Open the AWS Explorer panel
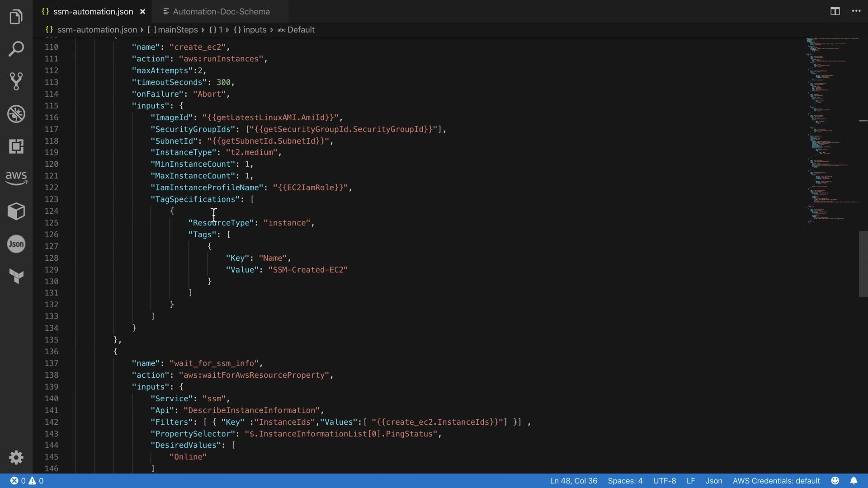Screen dimensions: 868x488 tap(16, 178)
